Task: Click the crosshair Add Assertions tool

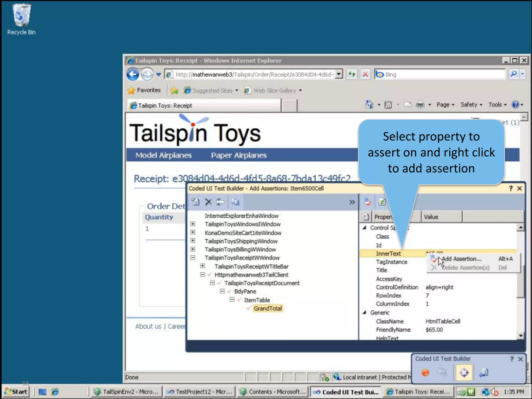Action: click(464, 373)
